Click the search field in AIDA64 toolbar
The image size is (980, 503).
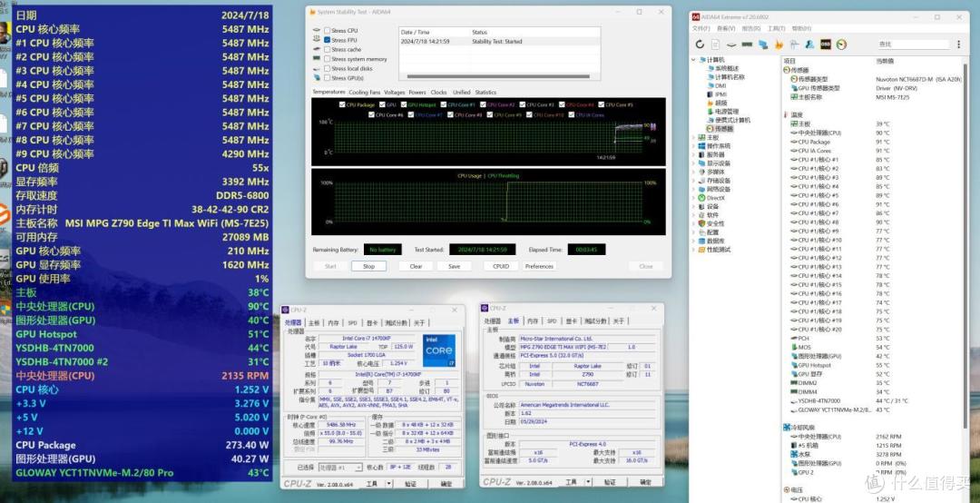[x=913, y=44]
